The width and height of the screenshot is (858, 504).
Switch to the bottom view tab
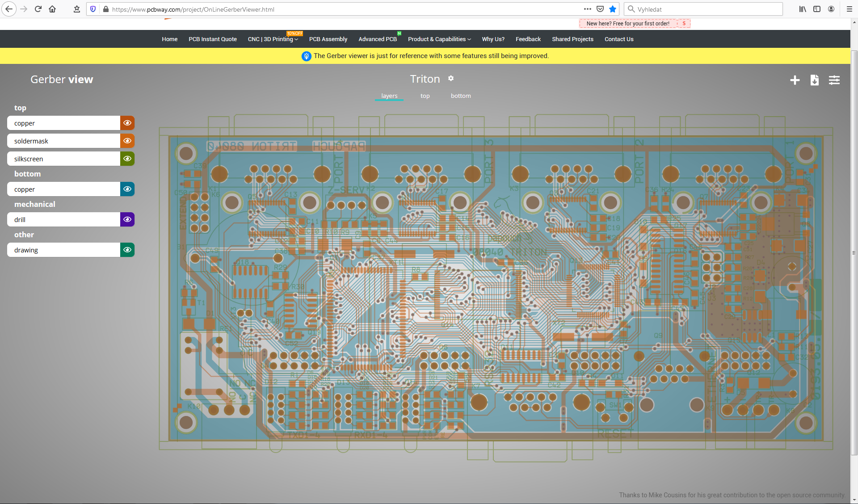[x=461, y=96]
